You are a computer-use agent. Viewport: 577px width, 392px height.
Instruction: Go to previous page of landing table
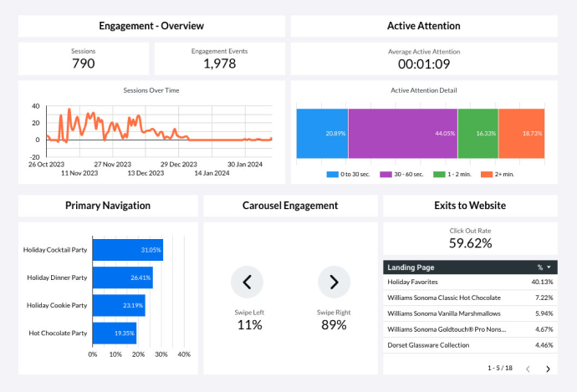point(528,369)
